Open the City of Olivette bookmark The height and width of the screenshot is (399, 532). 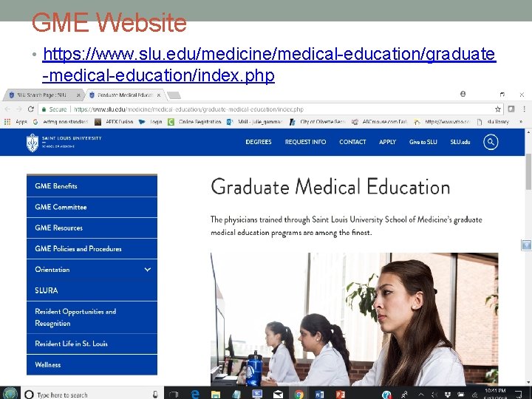click(x=317, y=122)
